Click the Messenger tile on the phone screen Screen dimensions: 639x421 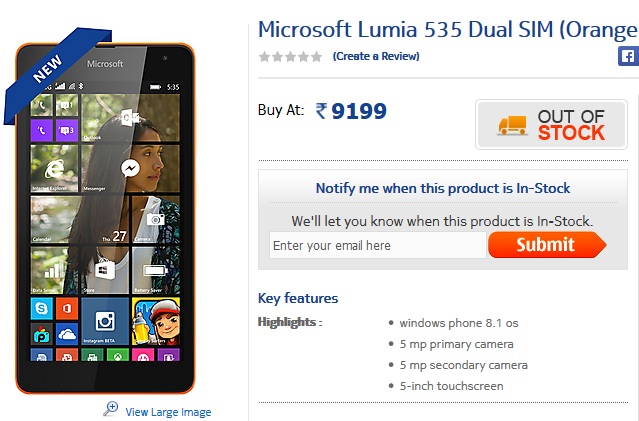pyautogui.click(x=130, y=169)
